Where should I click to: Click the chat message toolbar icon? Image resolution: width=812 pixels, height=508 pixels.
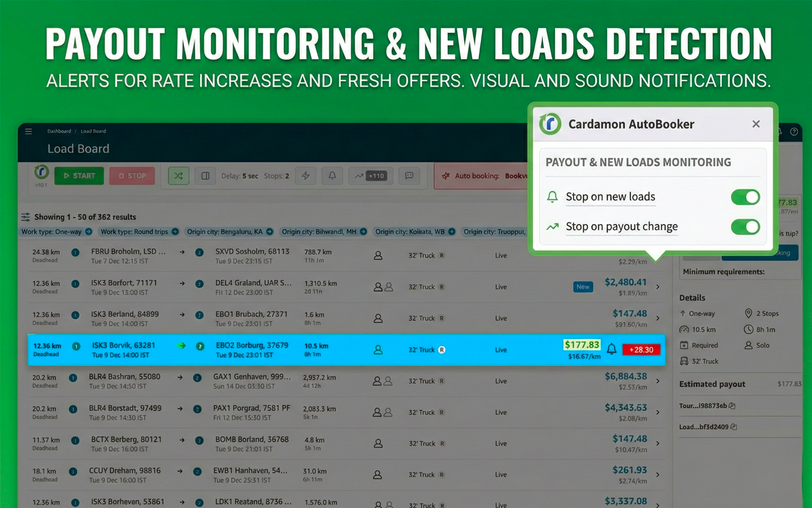[409, 176]
